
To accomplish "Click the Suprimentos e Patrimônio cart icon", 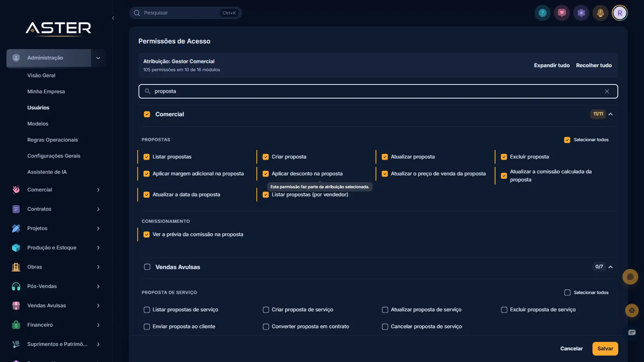I will [16, 344].
